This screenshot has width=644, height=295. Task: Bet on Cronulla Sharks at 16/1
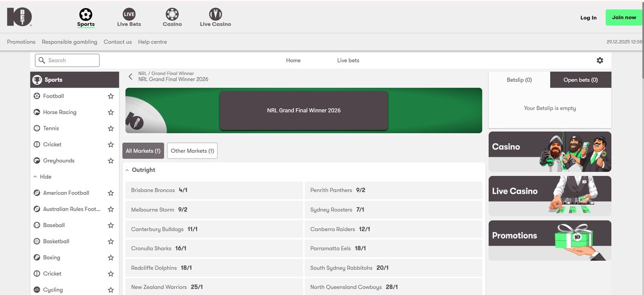click(214, 248)
